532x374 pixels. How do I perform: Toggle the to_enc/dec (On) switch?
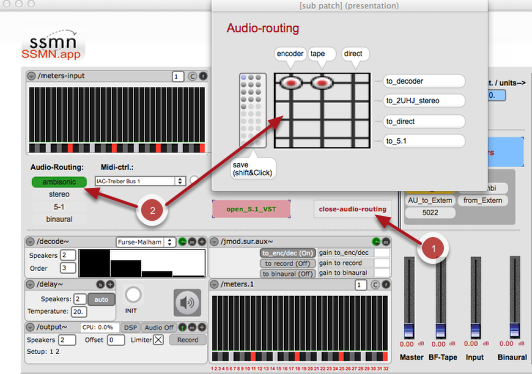click(288, 253)
